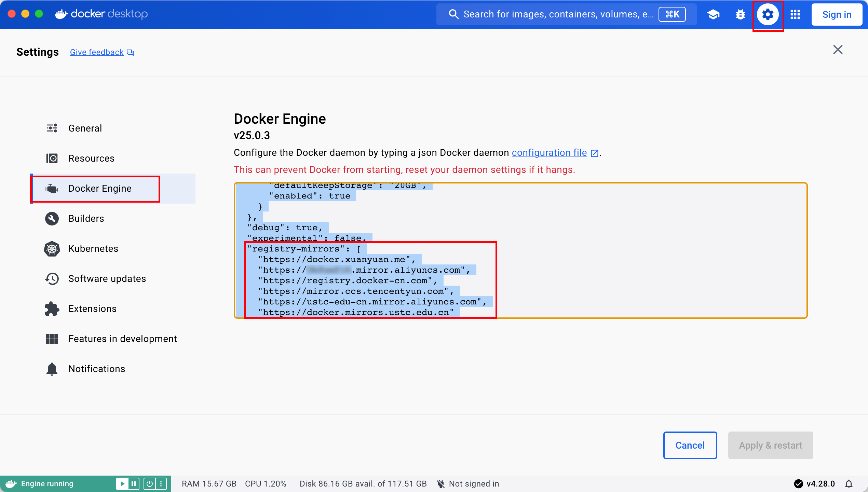Click Apply & restart button

[770, 445]
